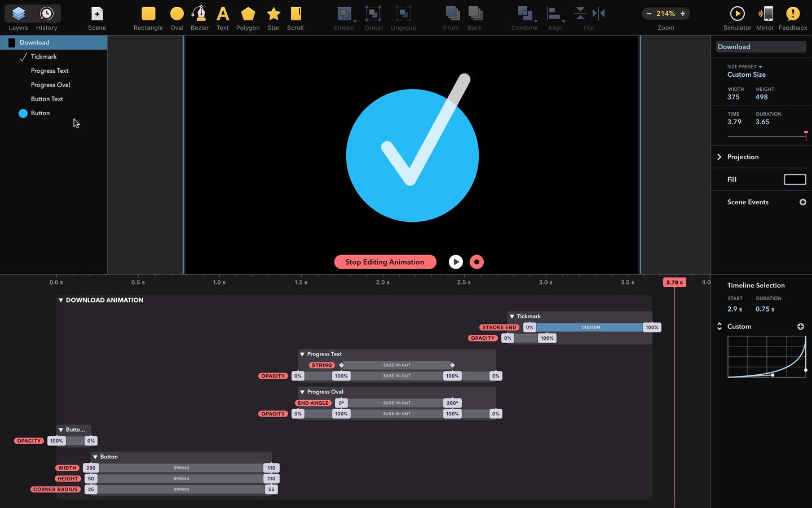
Task: Open the Simulator preview
Action: 737,18
